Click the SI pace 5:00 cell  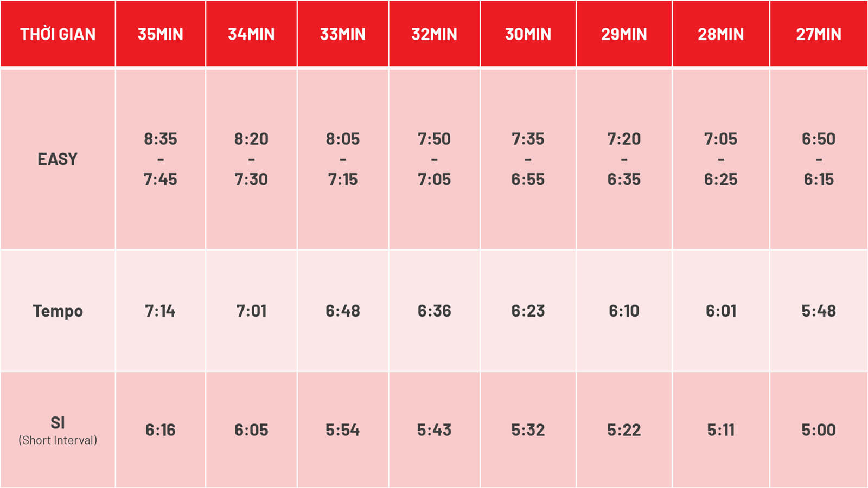[819, 430]
